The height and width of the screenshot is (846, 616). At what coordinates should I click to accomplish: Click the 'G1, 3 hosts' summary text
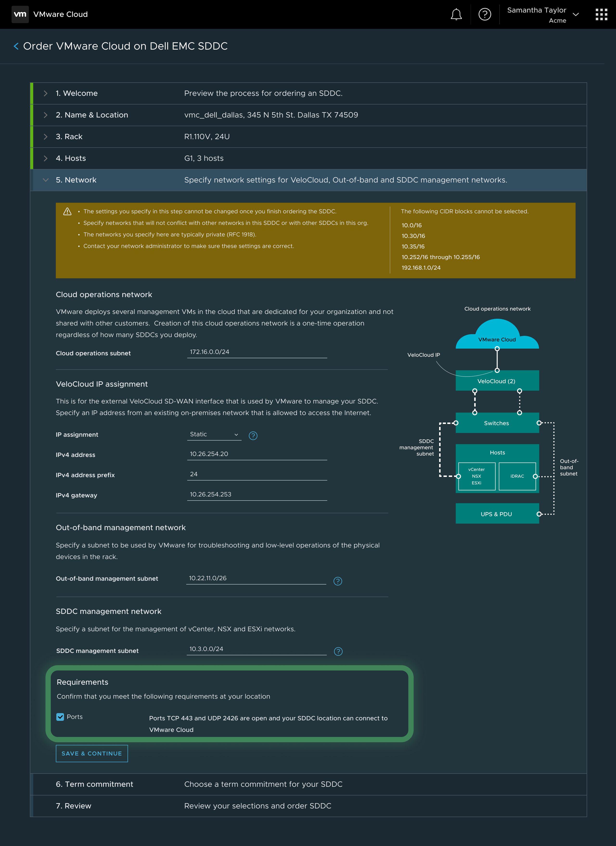(204, 158)
